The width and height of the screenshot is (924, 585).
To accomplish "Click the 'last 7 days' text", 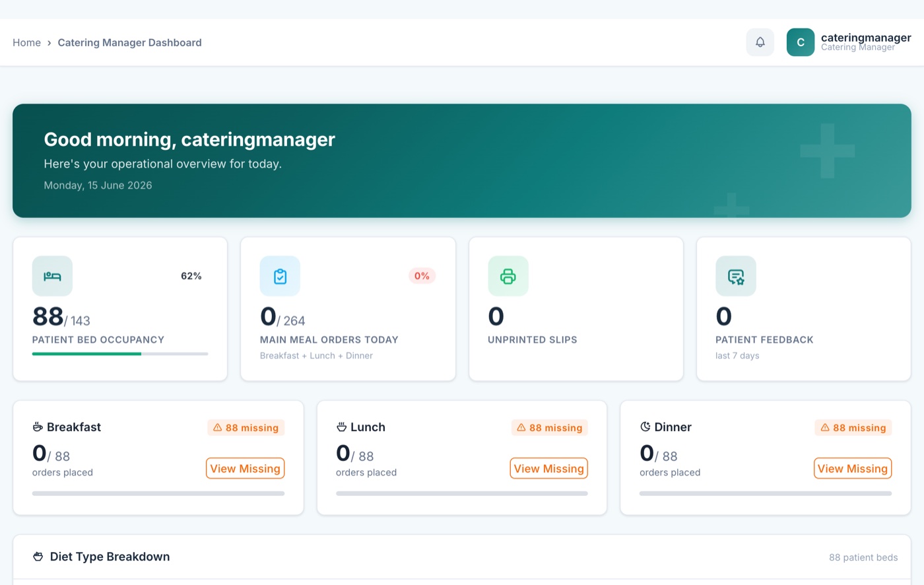I will point(737,355).
